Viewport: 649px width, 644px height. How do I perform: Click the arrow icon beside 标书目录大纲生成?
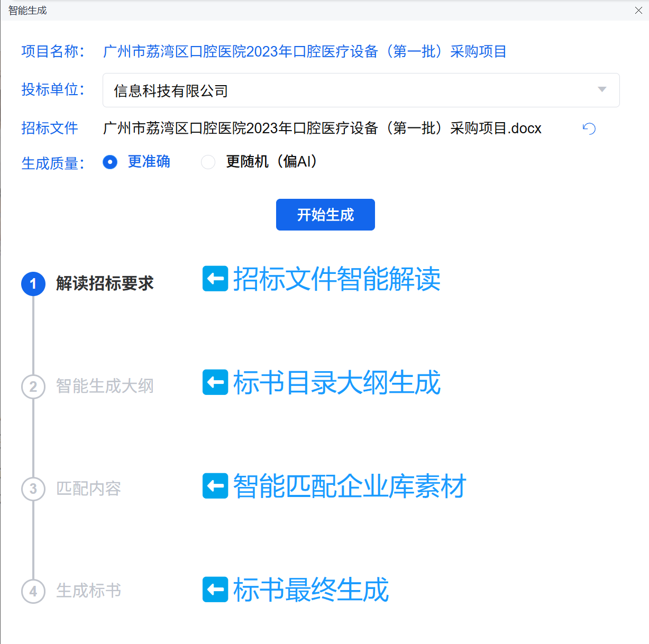coord(215,382)
